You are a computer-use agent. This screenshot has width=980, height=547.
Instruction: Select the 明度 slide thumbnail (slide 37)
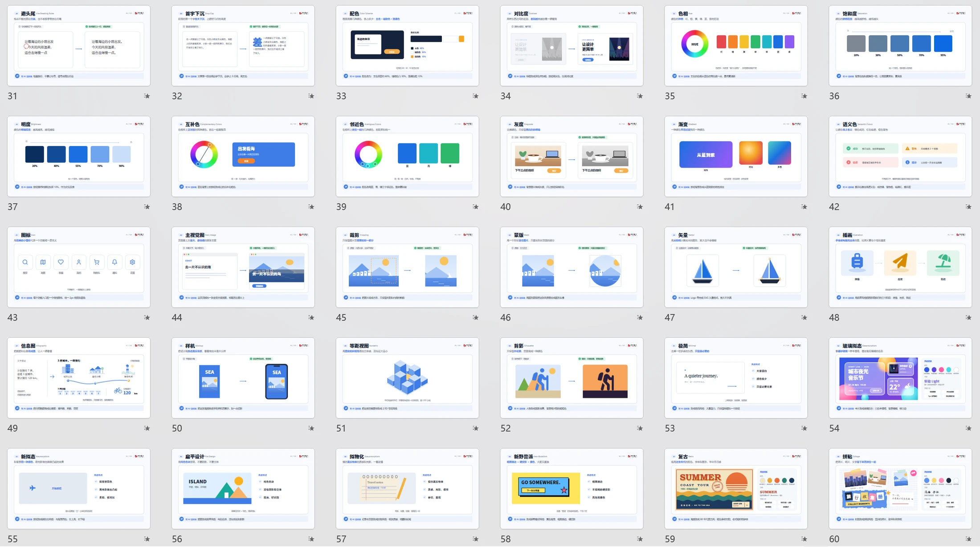coord(79,157)
